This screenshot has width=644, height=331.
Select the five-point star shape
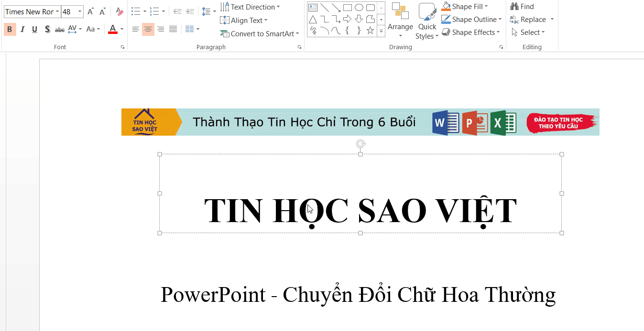pyautogui.click(x=371, y=31)
